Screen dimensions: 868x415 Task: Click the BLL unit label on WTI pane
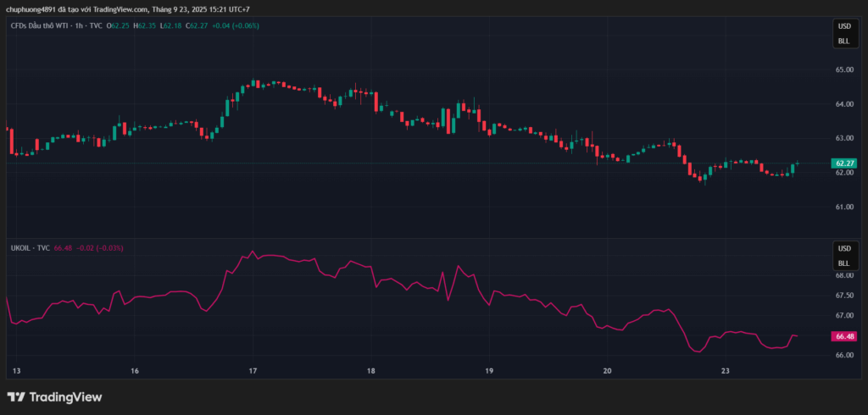click(843, 41)
